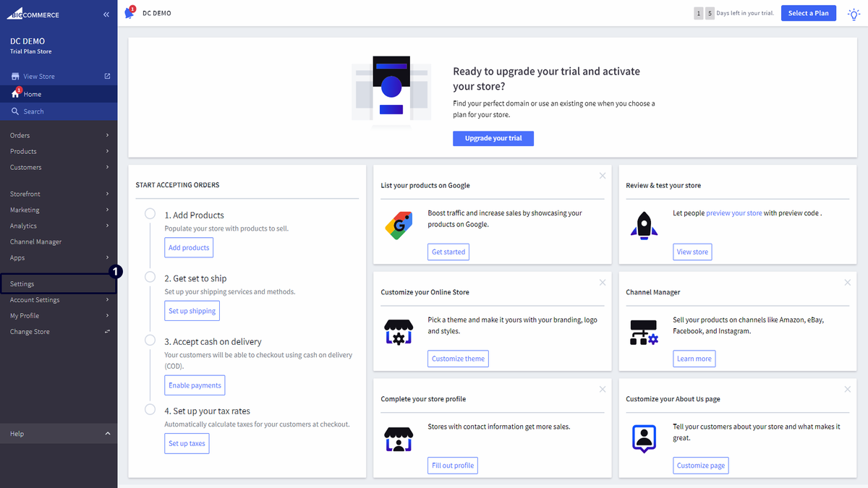This screenshot has height=488, width=868.
Task: Click the Search magnifier icon
Action: [x=15, y=111]
